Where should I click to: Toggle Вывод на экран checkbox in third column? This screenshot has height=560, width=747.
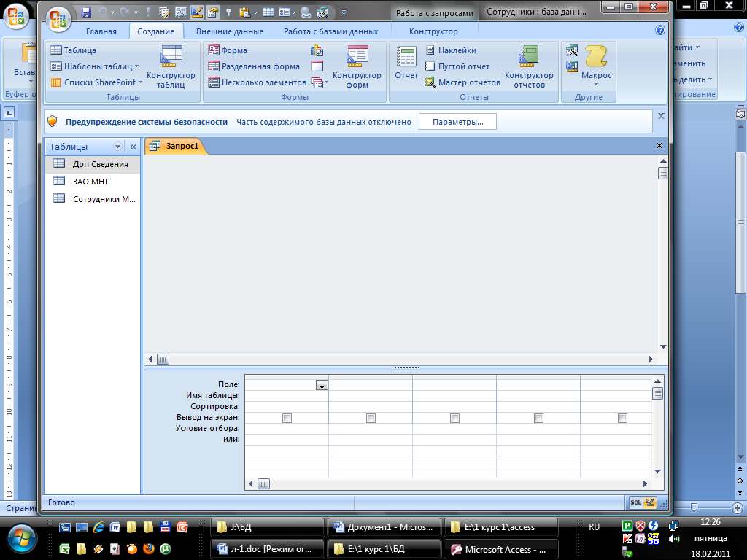pos(454,418)
